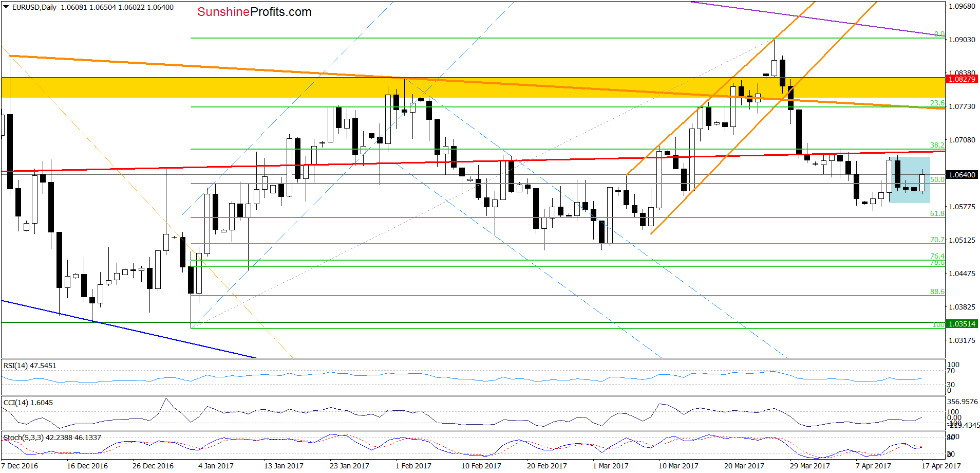Select the red 1.08279 price tag
The width and height of the screenshot is (980, 473).
(x=962, y=79)
